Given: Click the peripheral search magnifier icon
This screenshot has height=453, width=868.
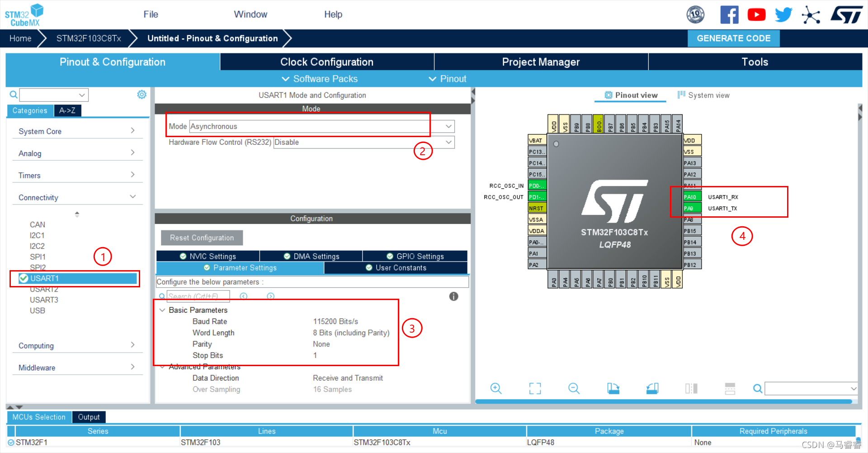Looking at the screenshot, I should click(x=14, y=95).
